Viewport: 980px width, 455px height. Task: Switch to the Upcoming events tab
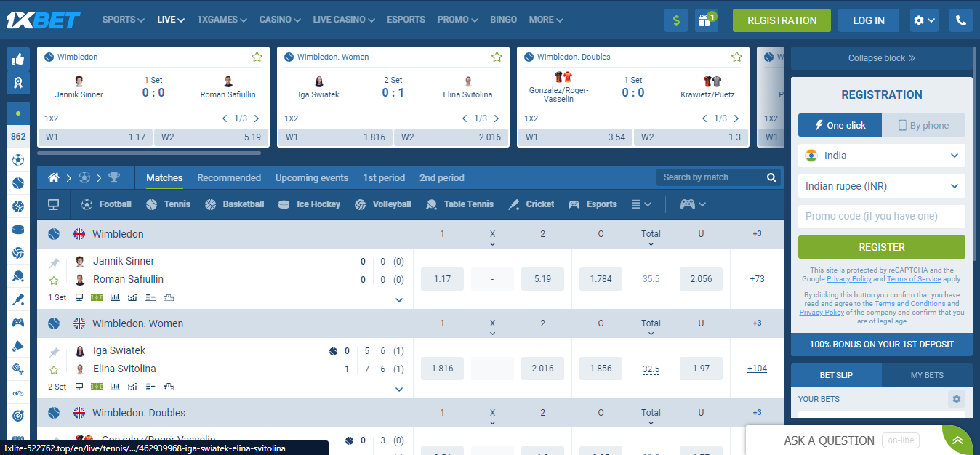(312, 177)
